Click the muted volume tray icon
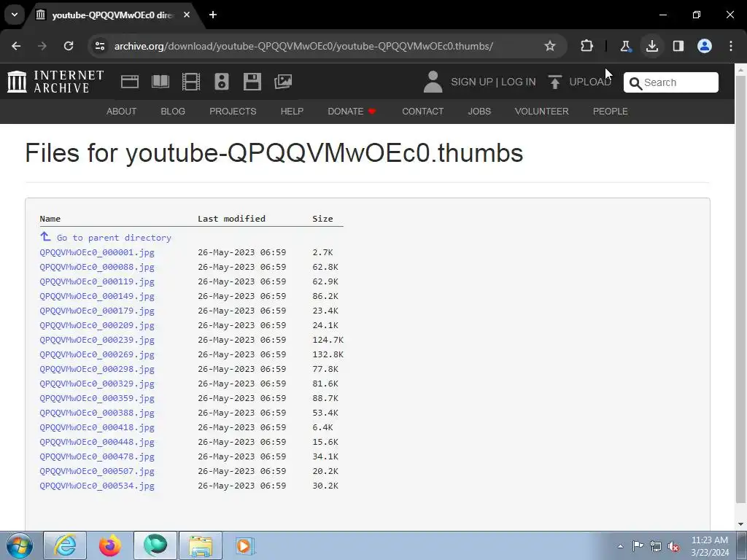The image size is (747, 560). 673,546
